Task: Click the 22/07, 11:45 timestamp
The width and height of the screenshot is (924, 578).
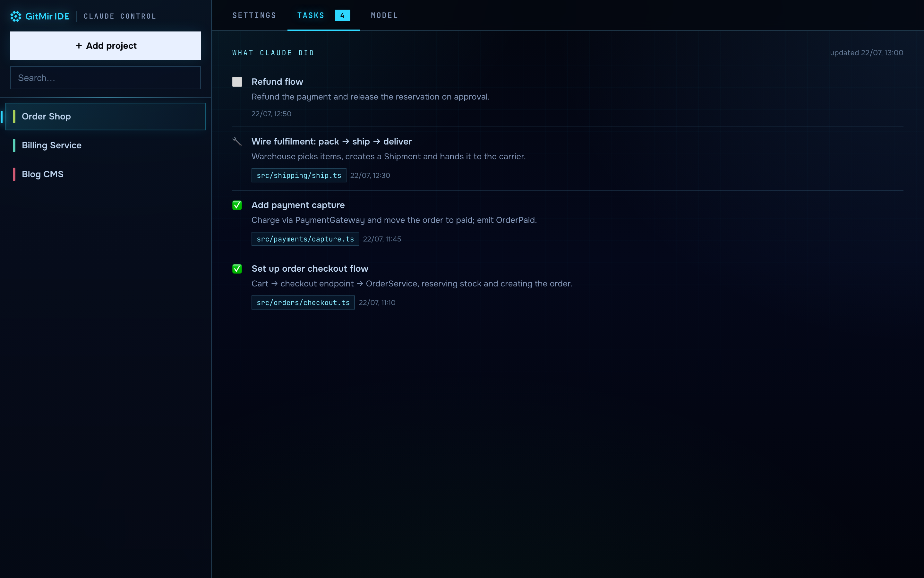Action: [382, 239]
